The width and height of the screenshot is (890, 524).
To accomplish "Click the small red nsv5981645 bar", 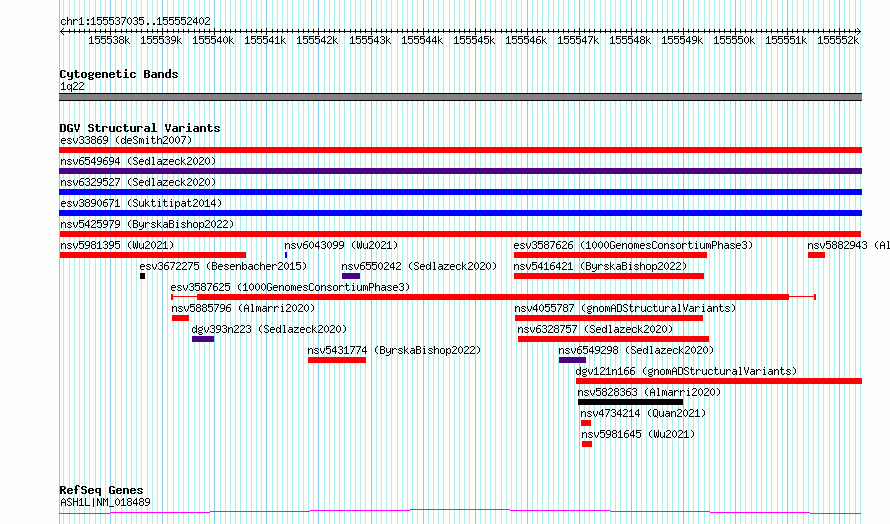I will click(587, 444).
